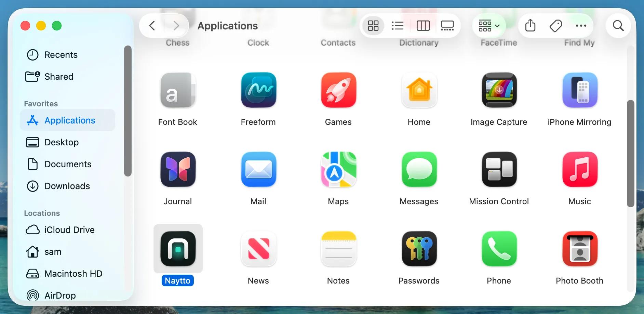Select the News app icon

tap(258, 249)
